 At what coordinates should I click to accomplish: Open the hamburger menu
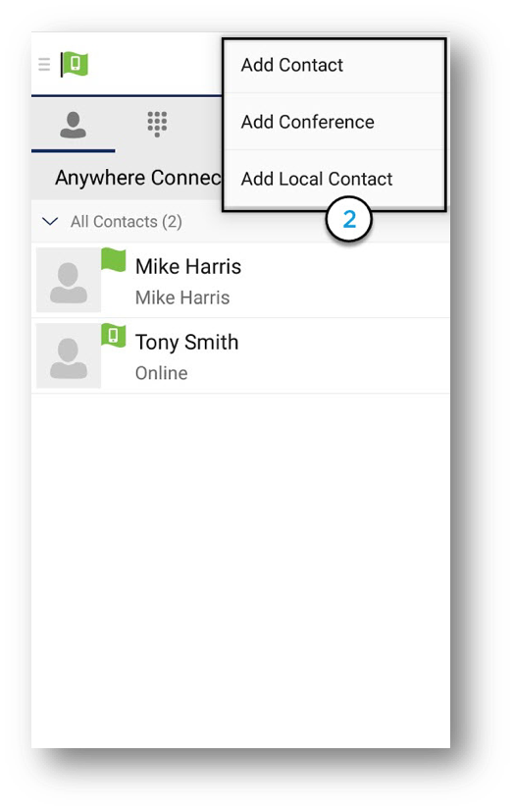44,65
